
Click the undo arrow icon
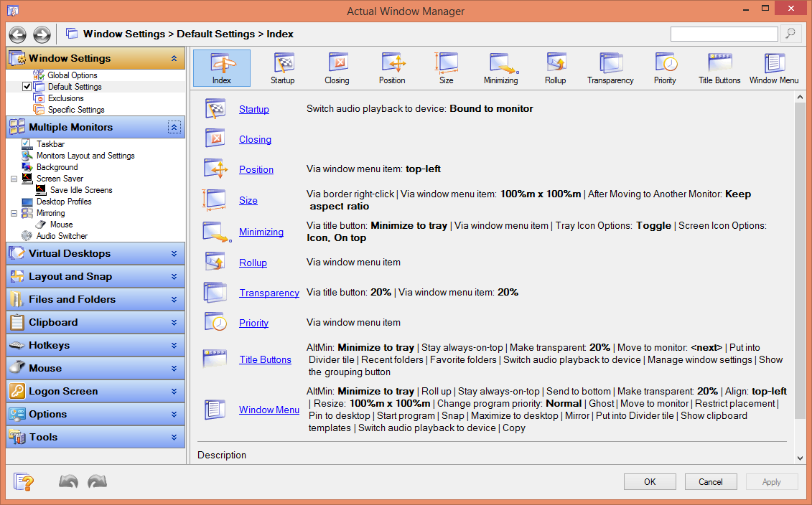tap(68, 481)
